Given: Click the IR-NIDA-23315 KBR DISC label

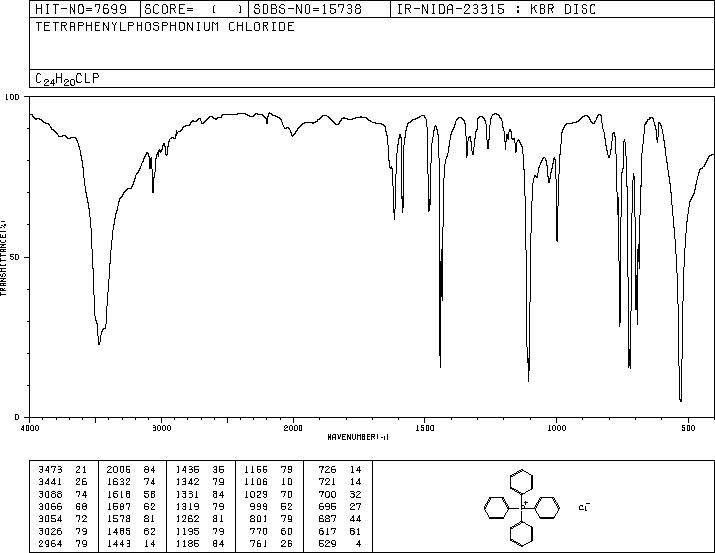Looking at the screenshot, I should pyautogui.click(x=496, y=9).
